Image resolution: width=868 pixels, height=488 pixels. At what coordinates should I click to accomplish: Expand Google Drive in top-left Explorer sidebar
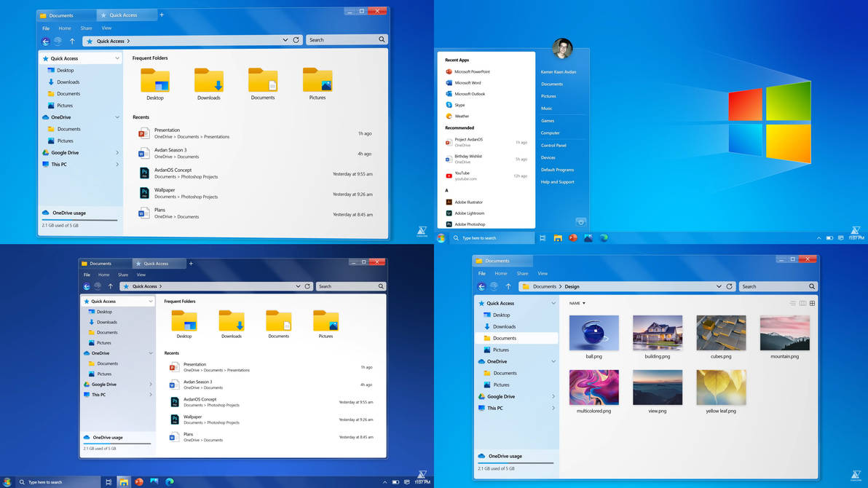click(x=117, y=153)
